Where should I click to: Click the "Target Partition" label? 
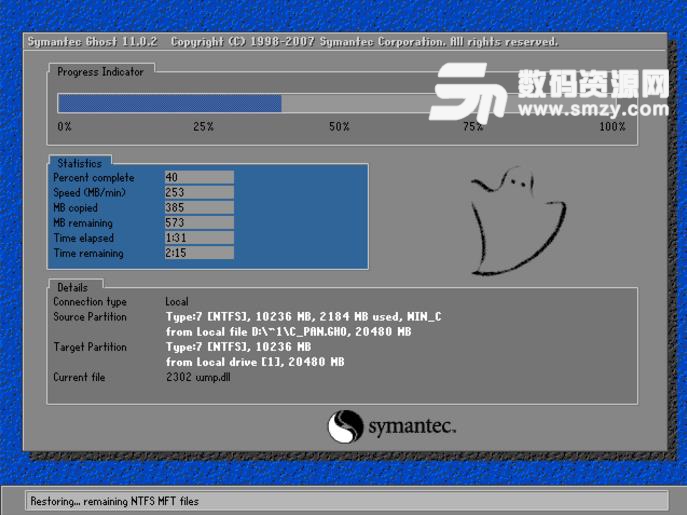[x=90, y=347]
